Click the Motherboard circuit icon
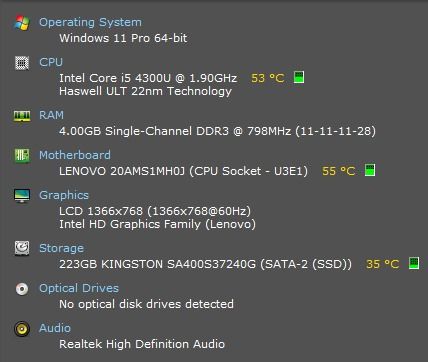Image resolution: width=428 pixels, height=362 pixels. [x=22, y=156]
